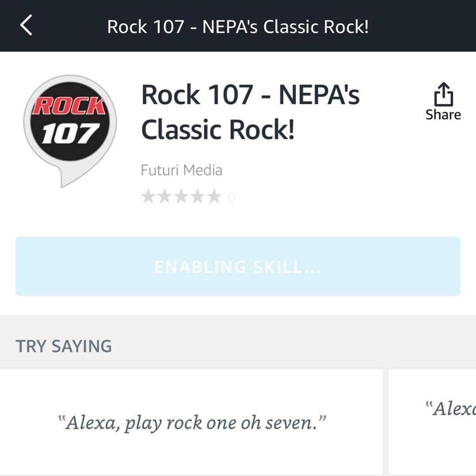The image size is (476, 476).
Task: Select the fifth rating star
Action: coord(214,197)
